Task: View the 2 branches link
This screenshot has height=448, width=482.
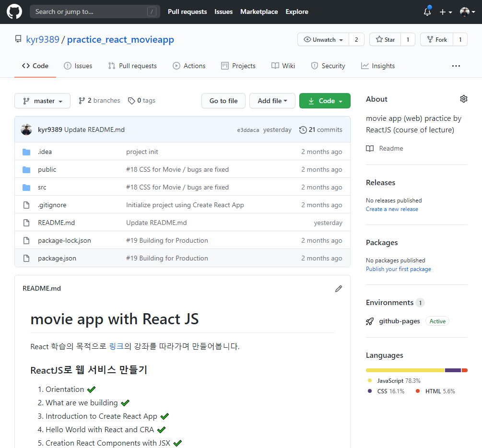Action: click(99, 101)
